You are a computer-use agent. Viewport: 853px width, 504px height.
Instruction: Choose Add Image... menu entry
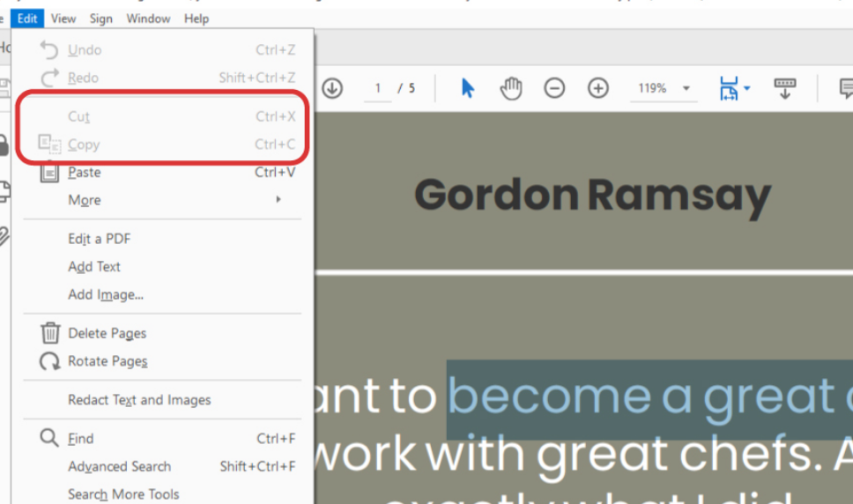click(x=162, y=294)
